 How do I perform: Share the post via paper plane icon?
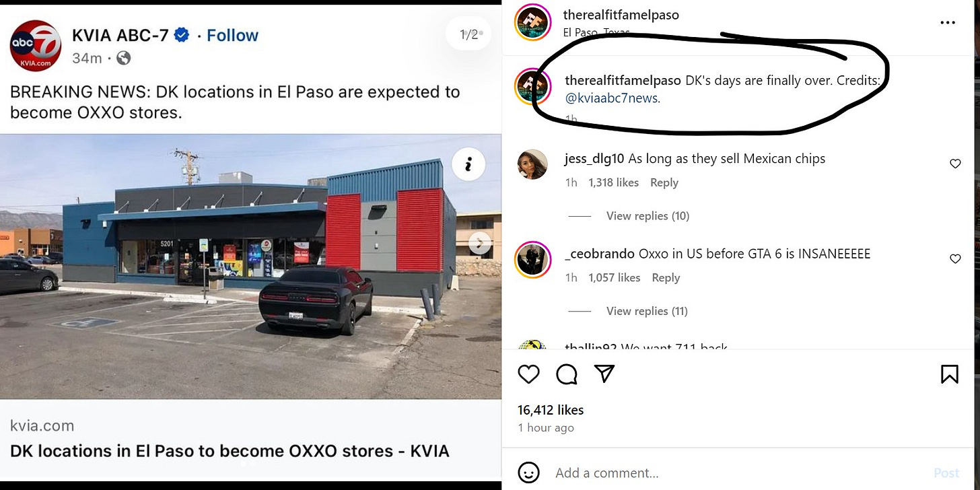point(604,373)
